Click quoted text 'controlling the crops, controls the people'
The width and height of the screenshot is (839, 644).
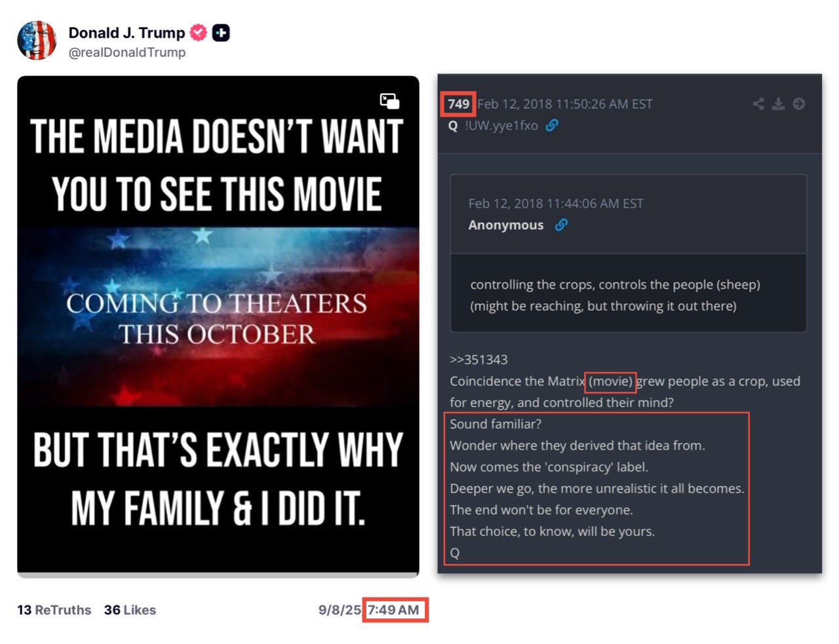[591, 284]
